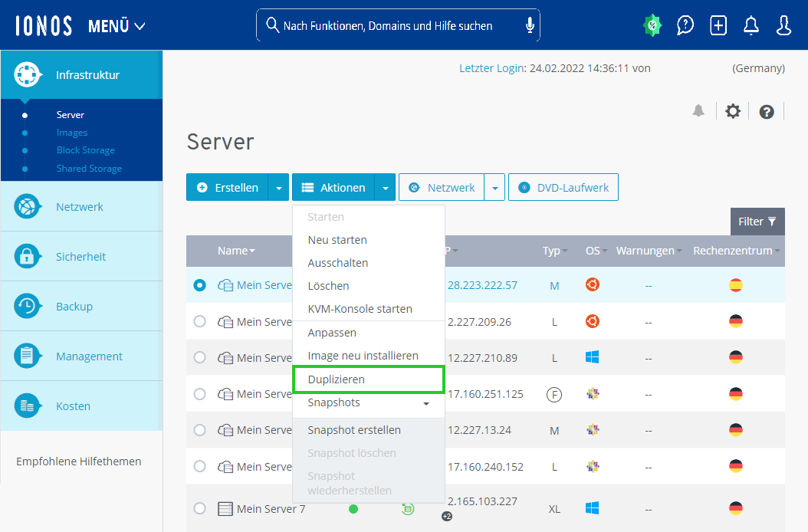Click the Infrastruktur section icon
The height and width of the screenshot is (532, 808).
click(x=27, y=75)
